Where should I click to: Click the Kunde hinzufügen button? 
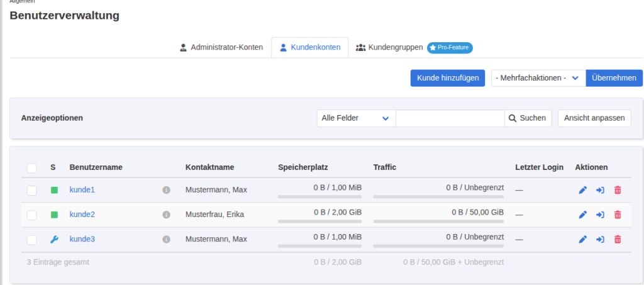pyautogui.click(x=448, y=78)
